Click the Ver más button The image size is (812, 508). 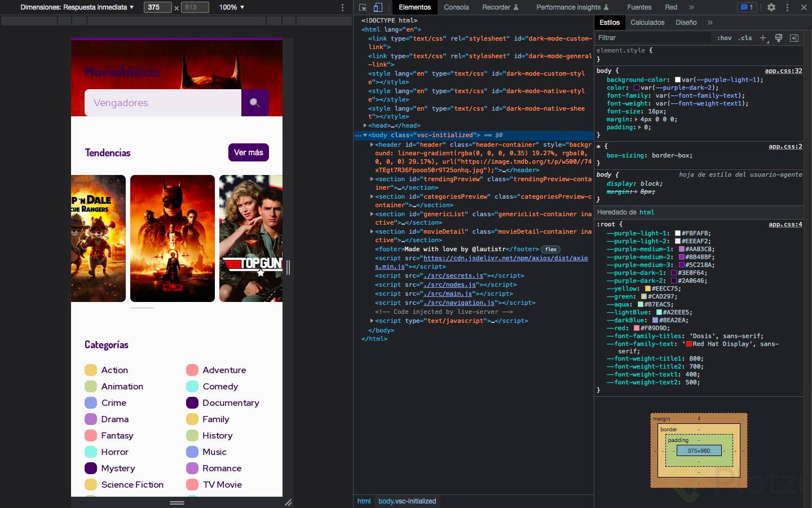tap(248, 152)
